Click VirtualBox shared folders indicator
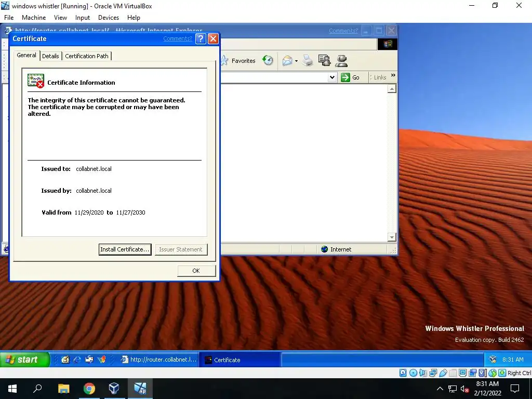 click(x=453, y=373)
